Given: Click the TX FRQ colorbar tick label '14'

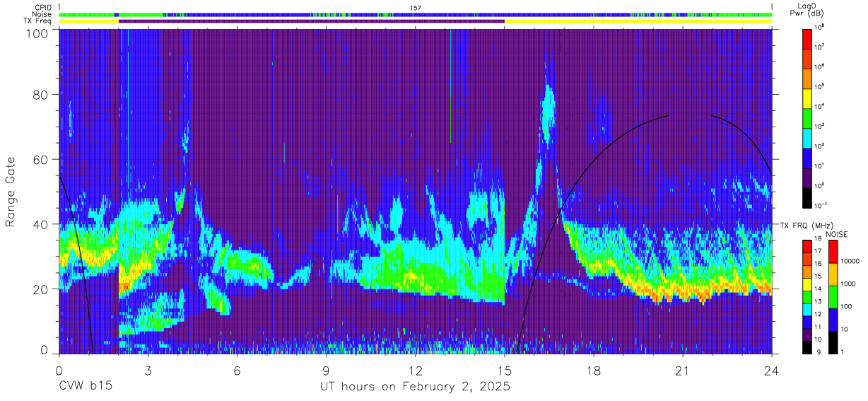Looking at the screenshot, I should pos(819,289).
